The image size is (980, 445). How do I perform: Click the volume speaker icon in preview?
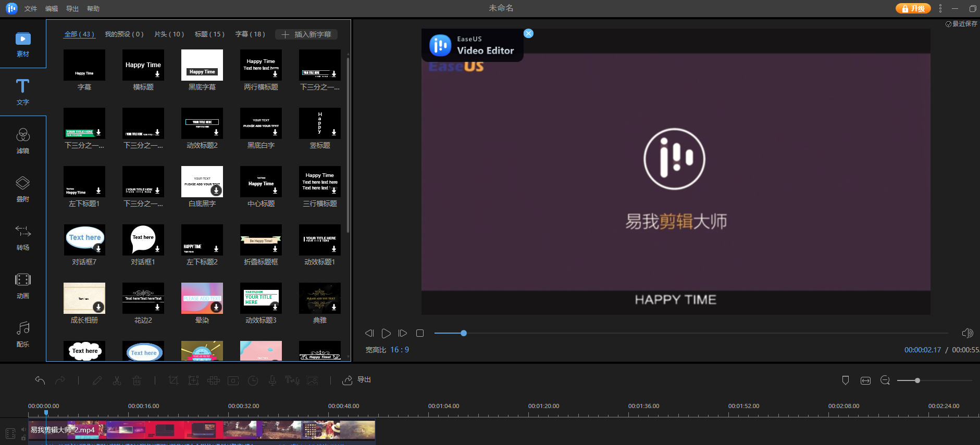[967, 333]
